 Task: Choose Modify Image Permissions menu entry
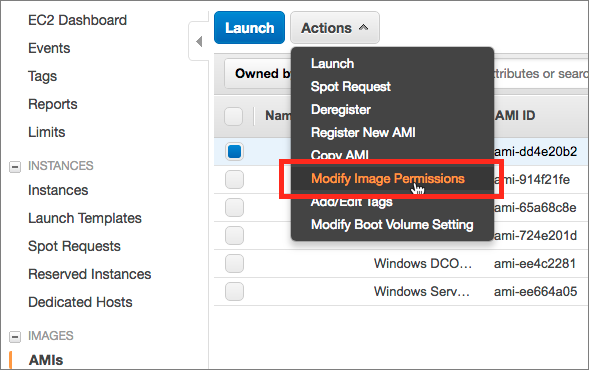pyautogui.click(x=388, y=178)
